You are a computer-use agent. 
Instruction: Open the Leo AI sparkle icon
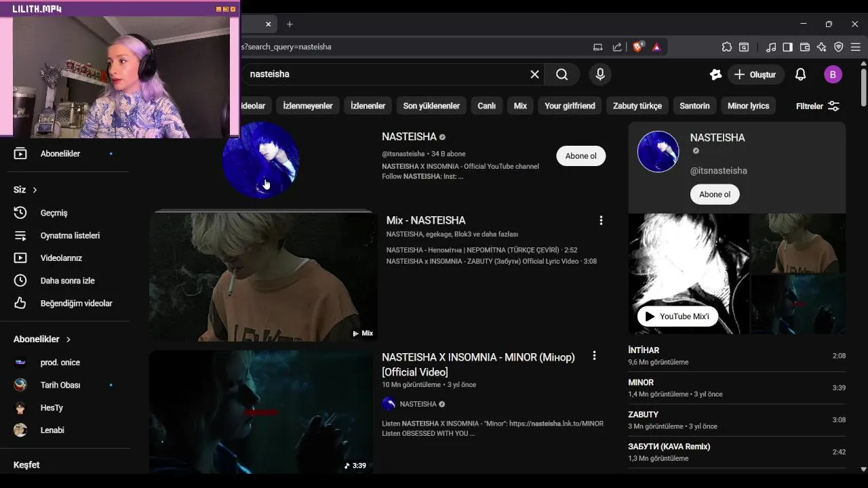click(x=822, y=47)
